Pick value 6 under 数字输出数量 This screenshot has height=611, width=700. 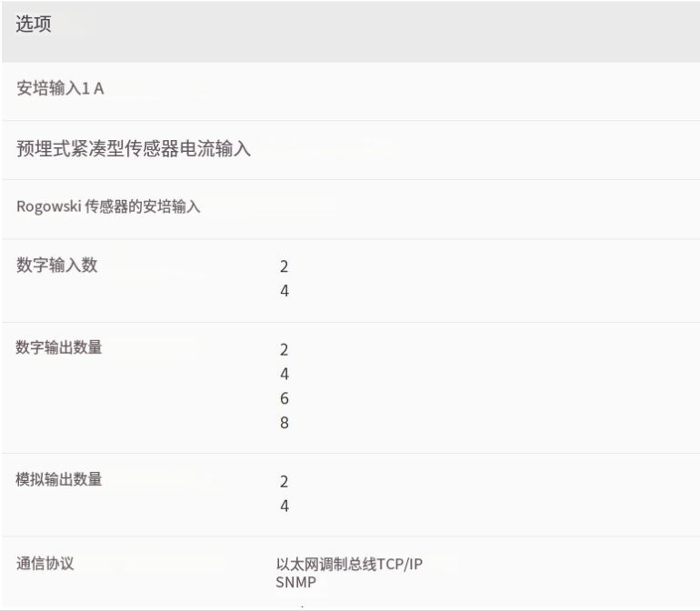click(285, 398)
